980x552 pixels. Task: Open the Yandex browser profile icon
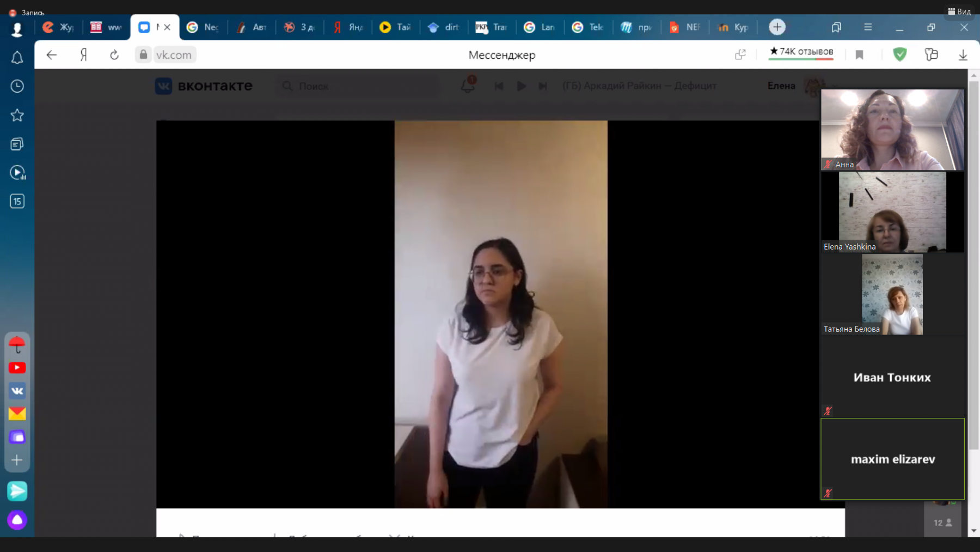tap(17, 28)
